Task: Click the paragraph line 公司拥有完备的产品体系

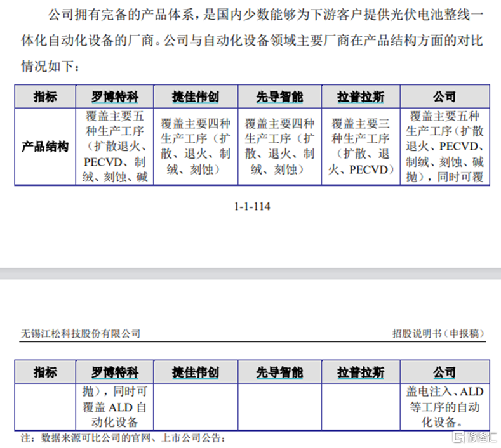Action: click(x=266, y=15)
